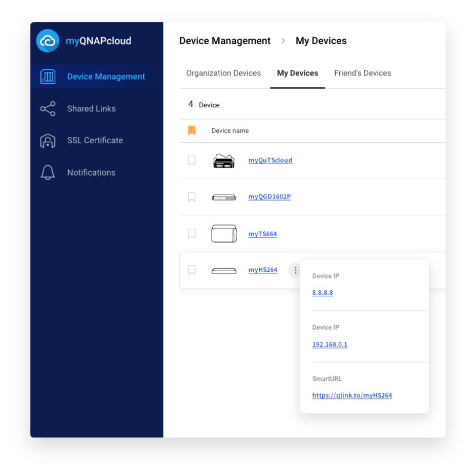Switch to the Organization Devices tab
Screen dimensions: 476x476
pos(223,73)
